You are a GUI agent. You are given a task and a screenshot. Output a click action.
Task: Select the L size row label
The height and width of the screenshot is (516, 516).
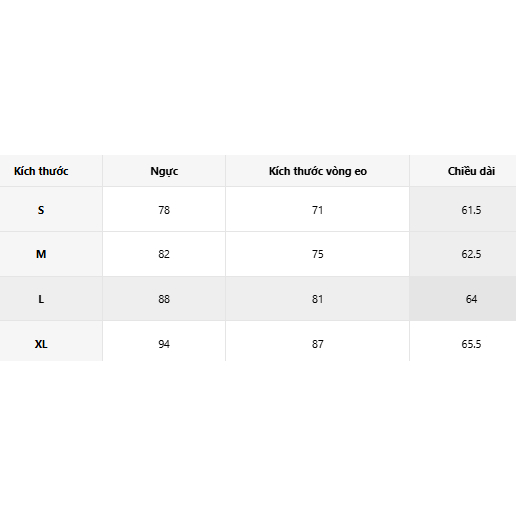point(41,299)
